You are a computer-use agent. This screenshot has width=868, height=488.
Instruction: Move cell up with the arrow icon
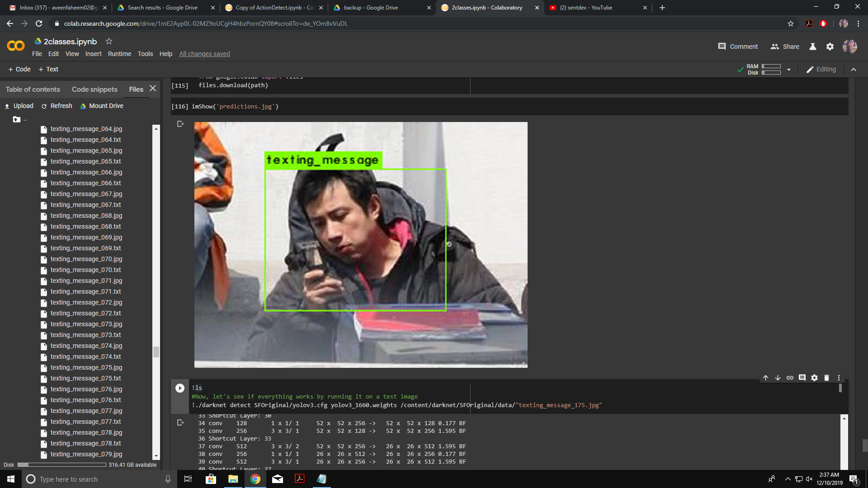click(x=765, y=378)
